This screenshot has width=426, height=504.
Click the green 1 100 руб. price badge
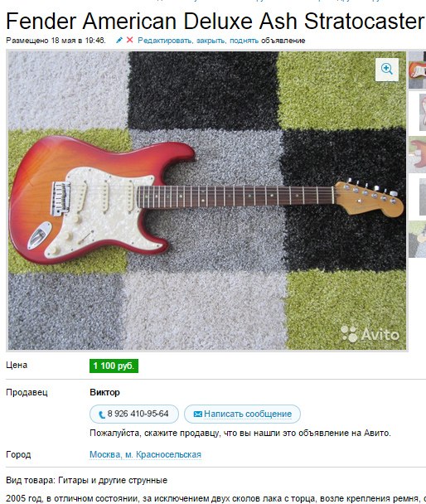114,366
